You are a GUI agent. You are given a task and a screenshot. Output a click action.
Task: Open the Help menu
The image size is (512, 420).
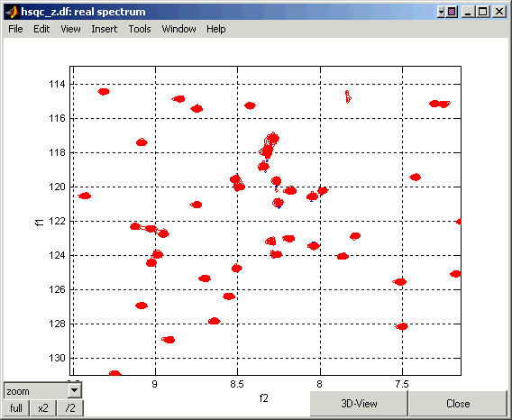215,29
